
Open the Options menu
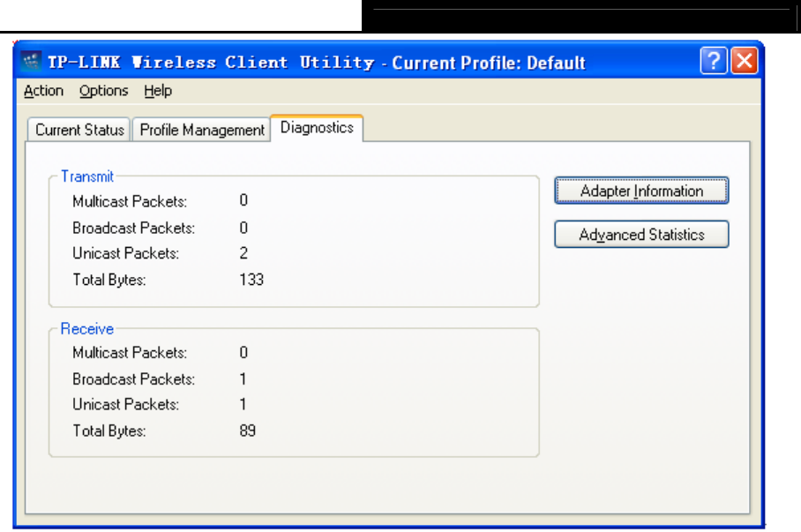(x=104, y=91)
